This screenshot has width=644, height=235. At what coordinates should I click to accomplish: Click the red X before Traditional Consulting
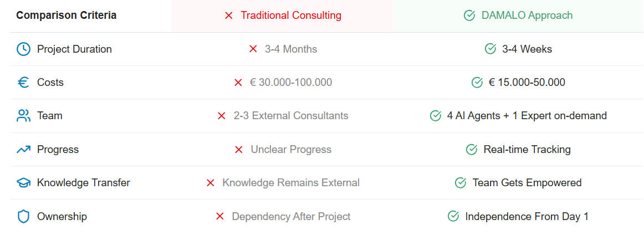click(x=228, y=16)
